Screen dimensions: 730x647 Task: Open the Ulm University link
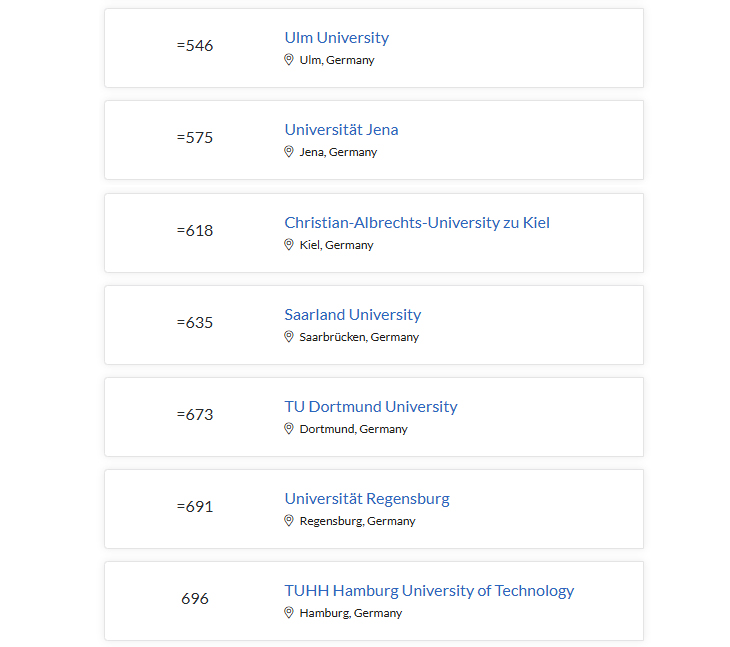336,38
